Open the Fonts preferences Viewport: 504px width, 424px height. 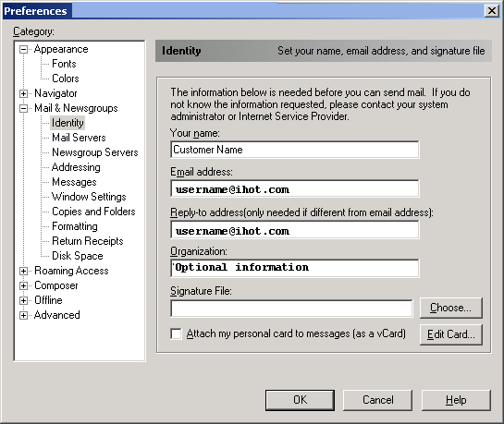coord(64,64)
